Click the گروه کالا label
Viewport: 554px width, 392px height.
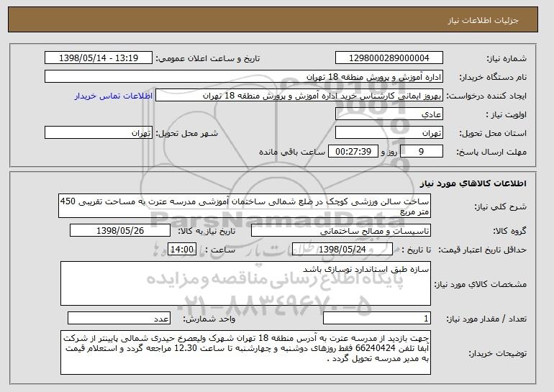click(x=509, y=232)
